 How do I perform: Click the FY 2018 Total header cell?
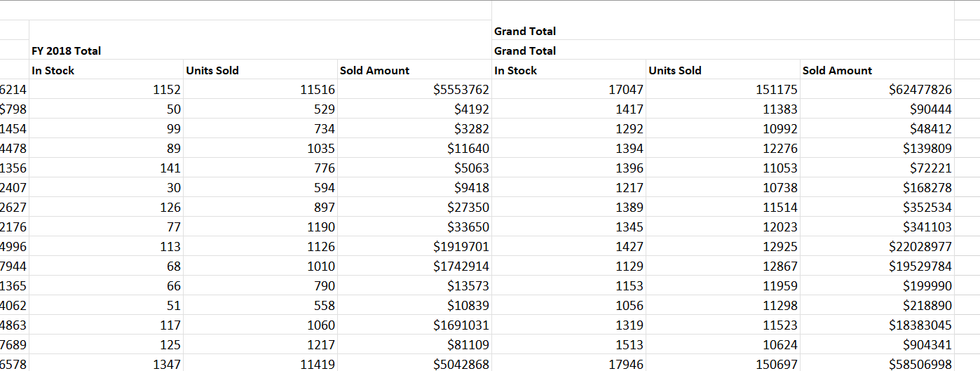67,50
